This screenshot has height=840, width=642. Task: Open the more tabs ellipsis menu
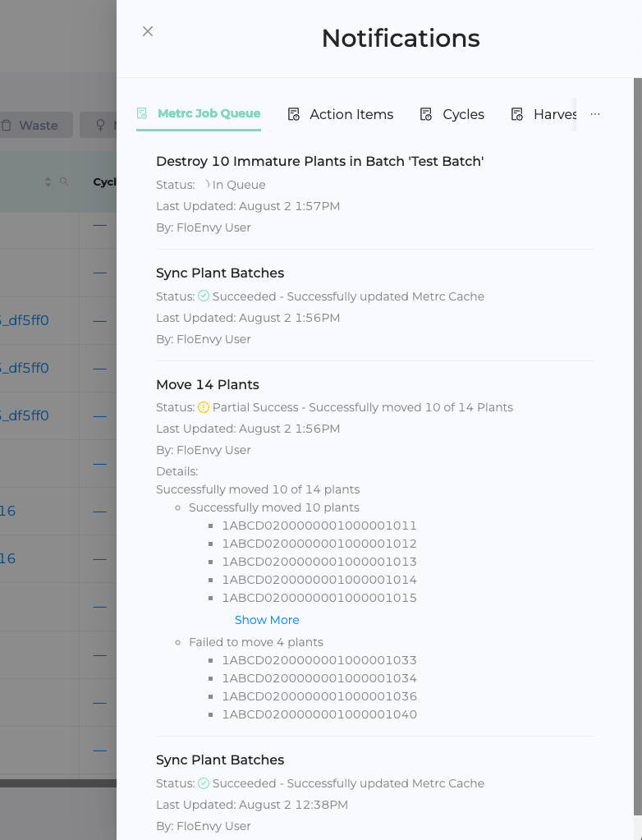tap(595, 115)
